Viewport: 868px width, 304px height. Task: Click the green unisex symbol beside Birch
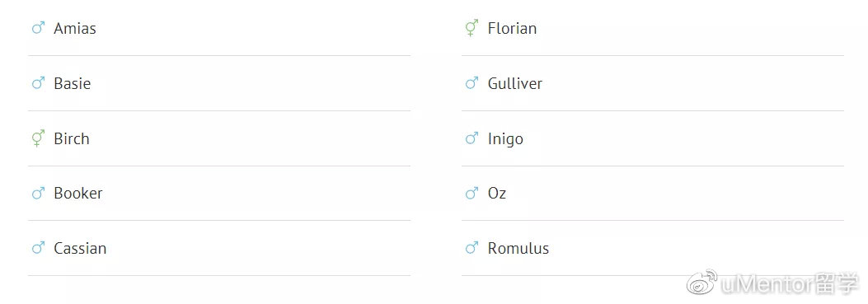[x=38, y=138]
